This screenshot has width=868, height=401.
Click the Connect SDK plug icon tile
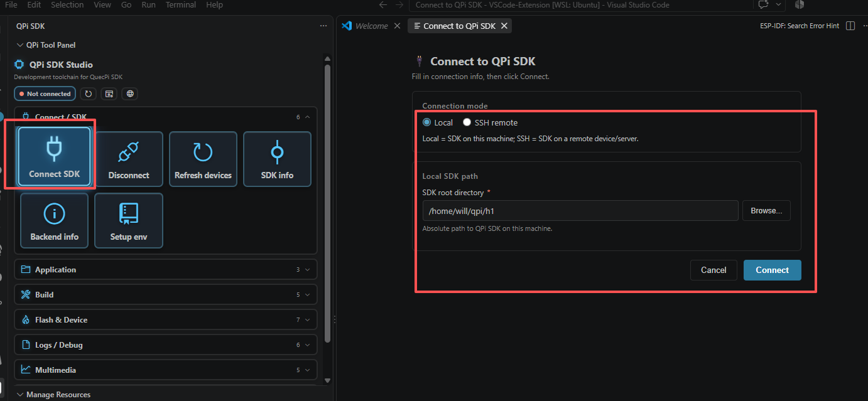[x=54, y=157]
